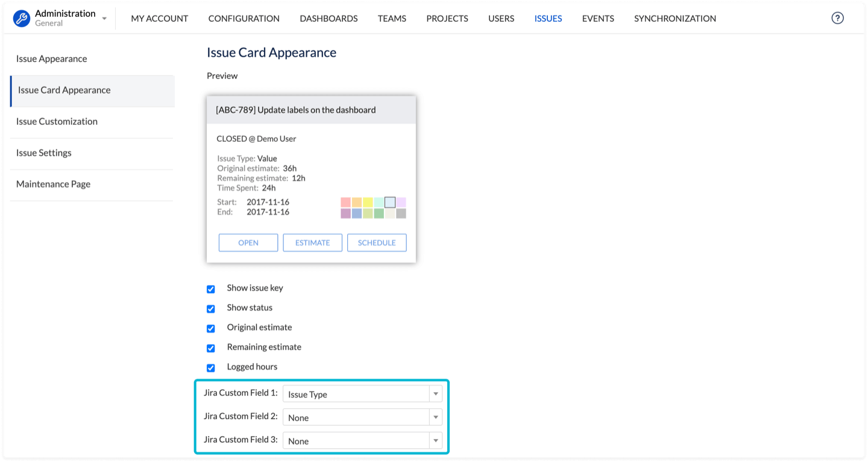The image size is (868, 462).
Task: Open the Jira Custom Field 1 dropdown
Action: tap(362, 394)
